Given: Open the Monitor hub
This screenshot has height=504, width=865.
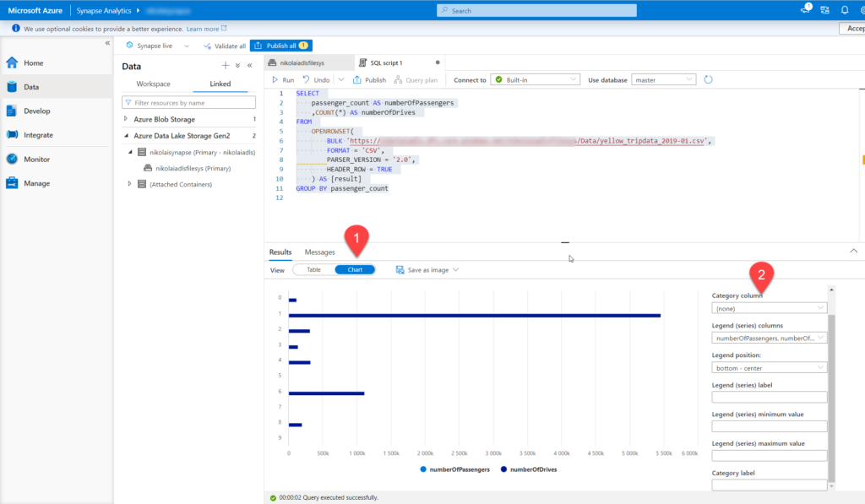Looking at the screenshot, I should (36, 160).
